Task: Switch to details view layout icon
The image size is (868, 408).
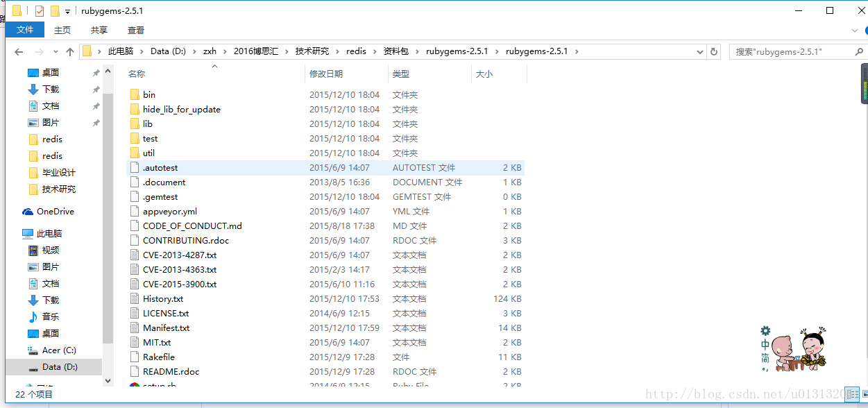Action: tap(853, 394)
